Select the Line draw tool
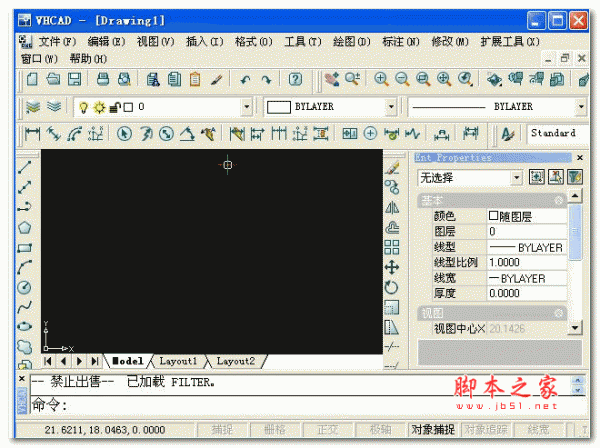Screen dimensions: 600x448 click(x=24, y=167)
